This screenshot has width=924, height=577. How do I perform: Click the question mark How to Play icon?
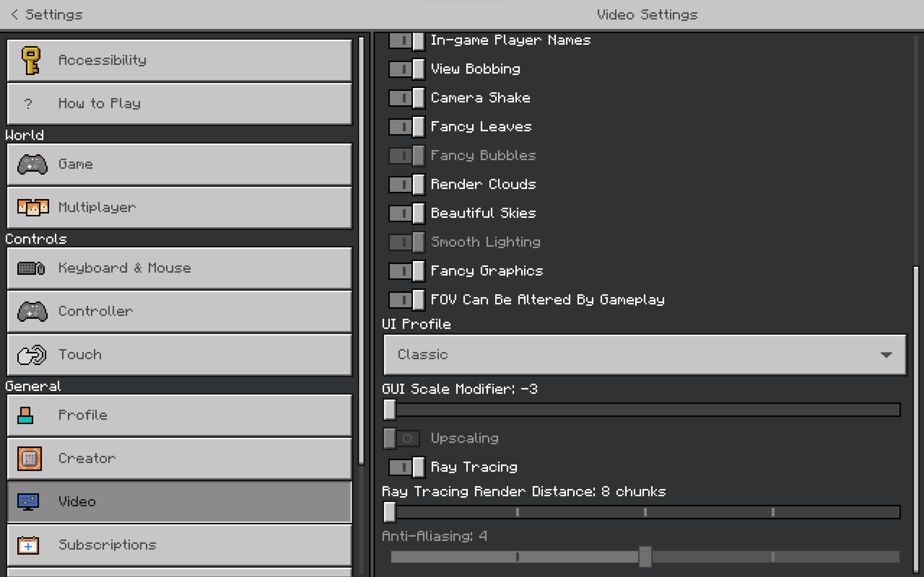click(28, 104)
